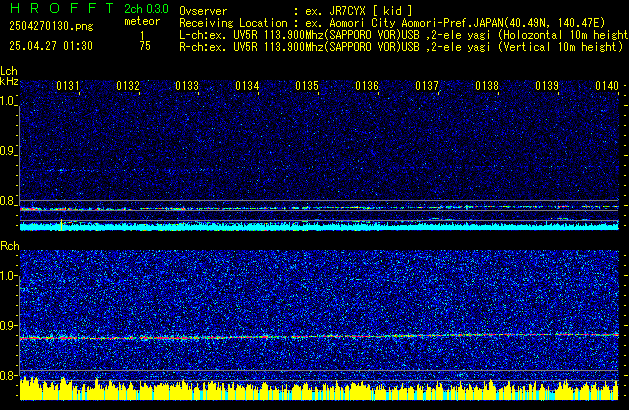Screen dimensions: 629x410
Task: Click the 'Lch' channel label
Action: tap(9, 71)
